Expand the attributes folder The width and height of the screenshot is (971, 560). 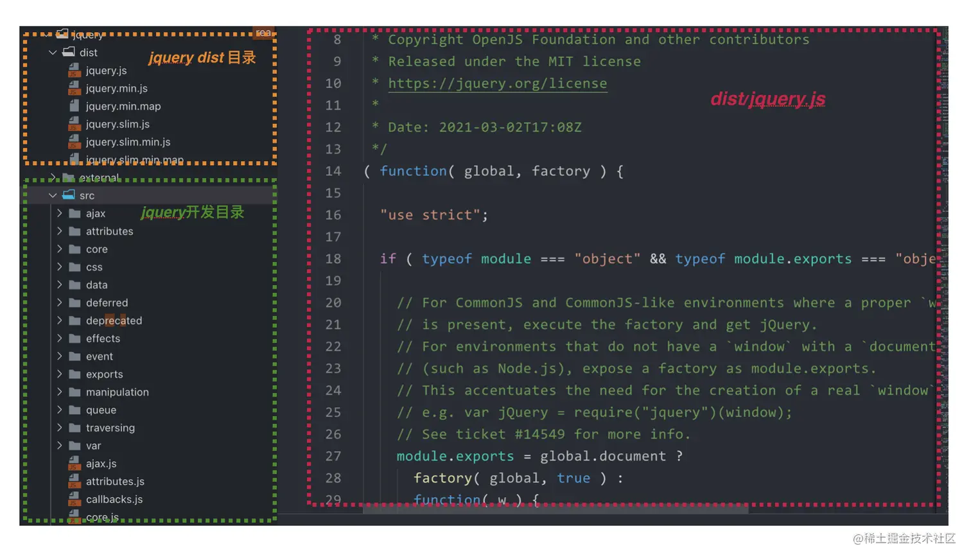point(59,231)
